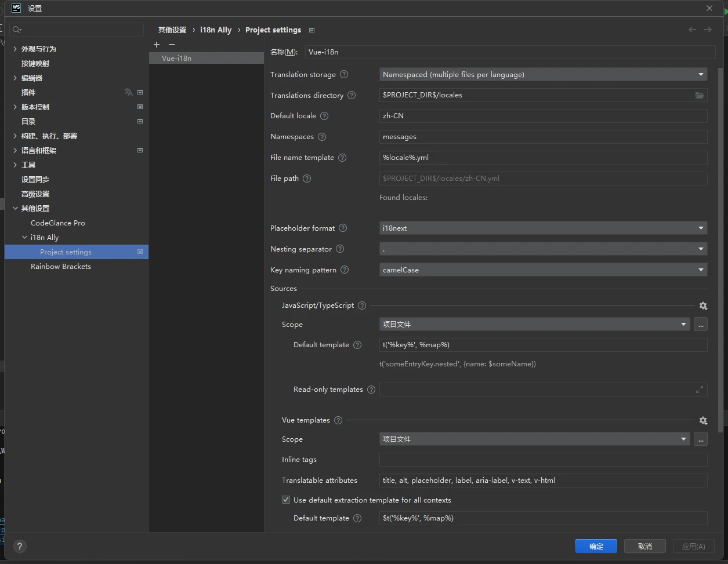
Task: Select CodeGlance Pro in settings tree
Action: point(58,223)
